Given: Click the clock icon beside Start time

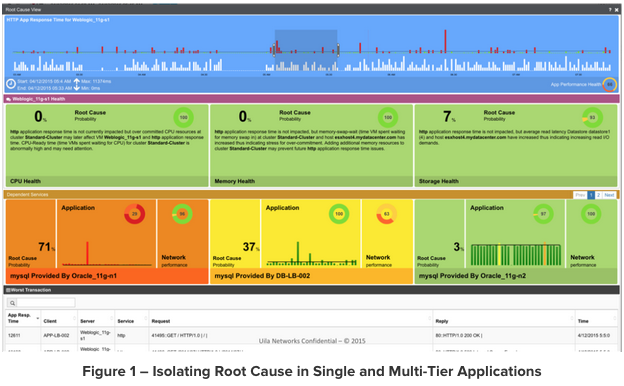Looking at the screenshot, I should [x=11, y=84].
